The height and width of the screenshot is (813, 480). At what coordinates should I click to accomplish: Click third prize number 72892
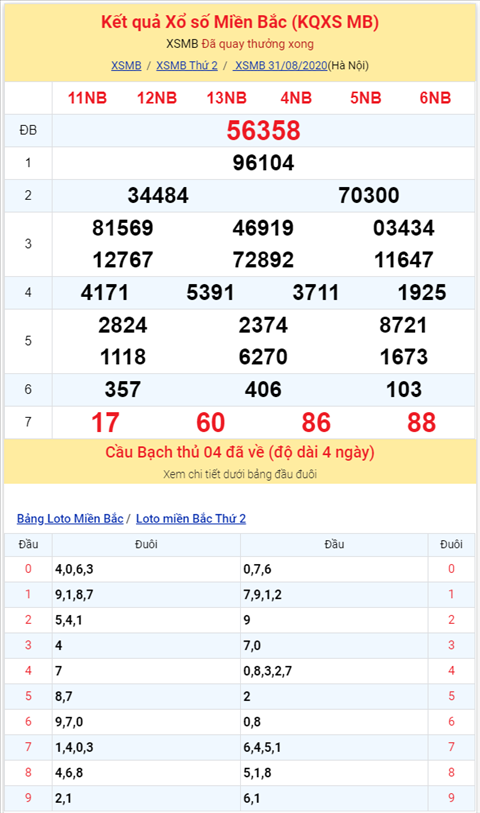[263, 260]
